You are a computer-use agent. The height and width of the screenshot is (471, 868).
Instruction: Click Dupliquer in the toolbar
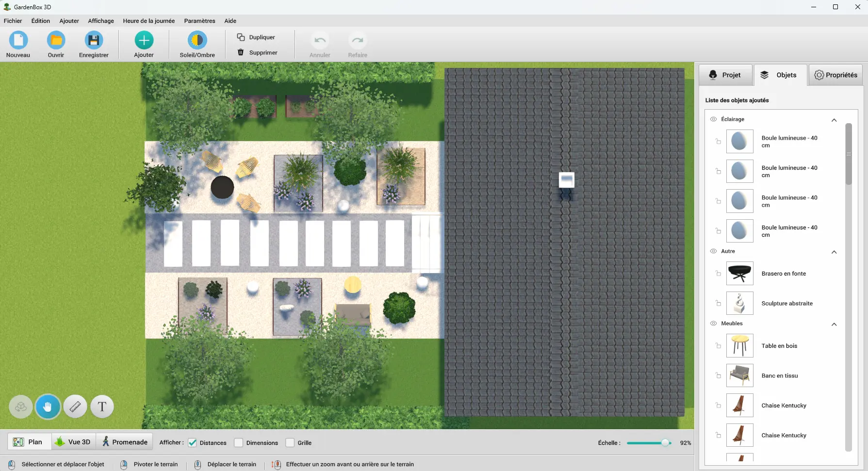pyautogui.click(x=256, y=37)
